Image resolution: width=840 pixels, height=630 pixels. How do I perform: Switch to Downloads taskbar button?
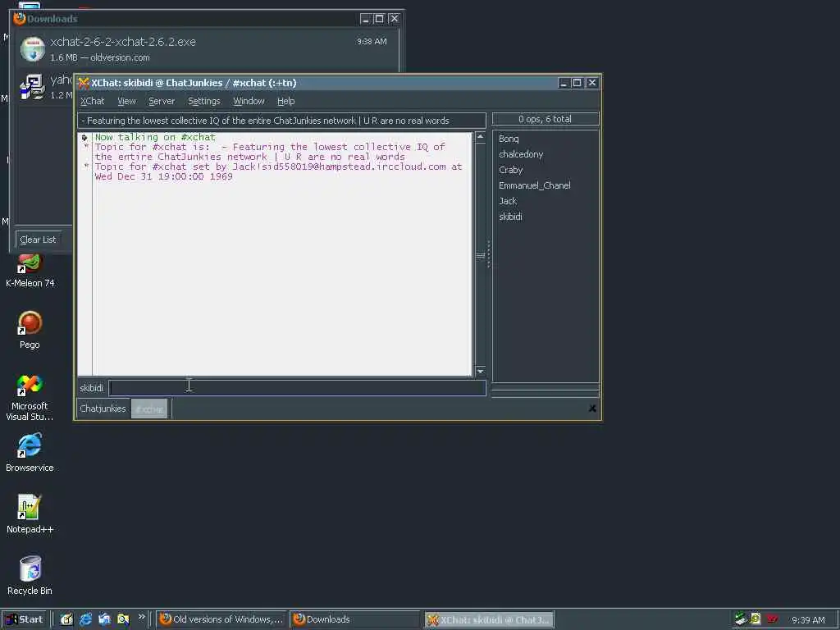coord(355,619)
